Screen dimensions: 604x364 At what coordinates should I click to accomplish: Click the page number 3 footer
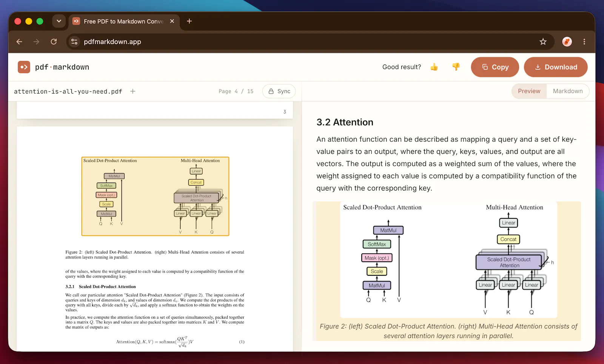click(x=285, y=112)
